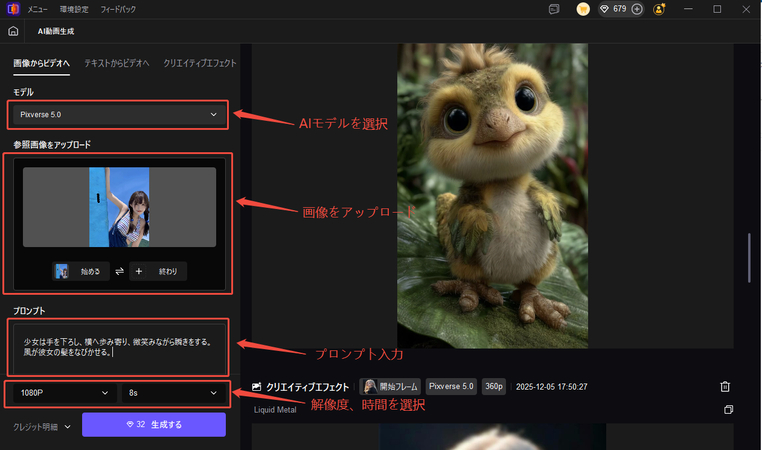Copy the Liquid Metal prompt icon

[x=728, y=410]
